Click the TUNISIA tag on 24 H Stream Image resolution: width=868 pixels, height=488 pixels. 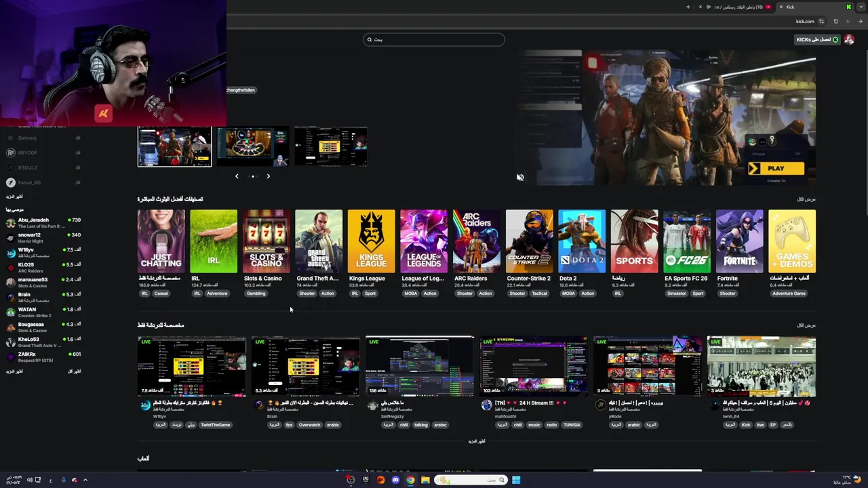572,425
